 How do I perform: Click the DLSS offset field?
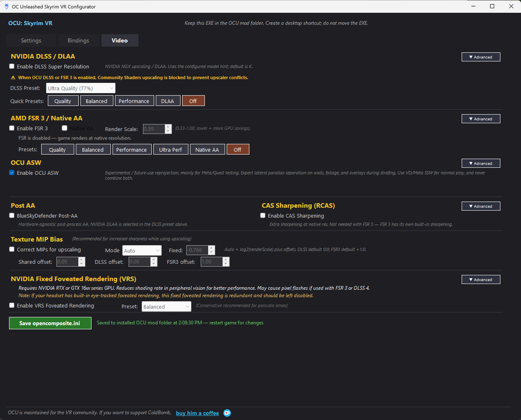tap(139, 262)
